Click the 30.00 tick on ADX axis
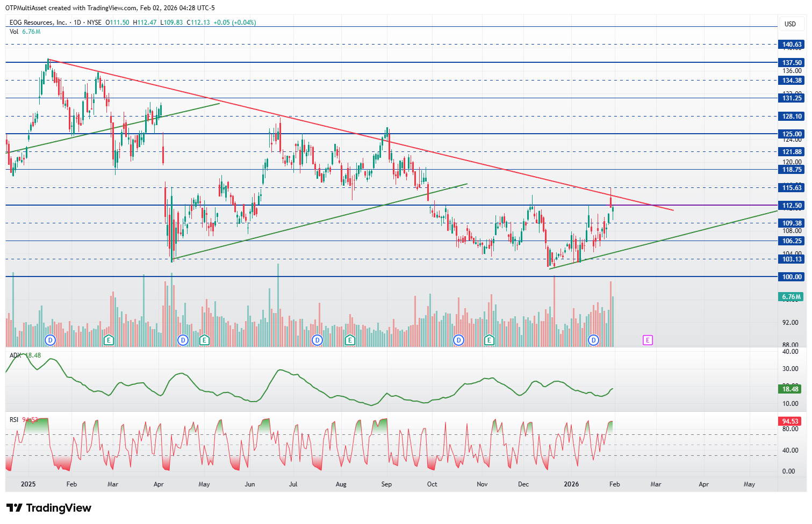812x524 pixels. tap(791, 369)
